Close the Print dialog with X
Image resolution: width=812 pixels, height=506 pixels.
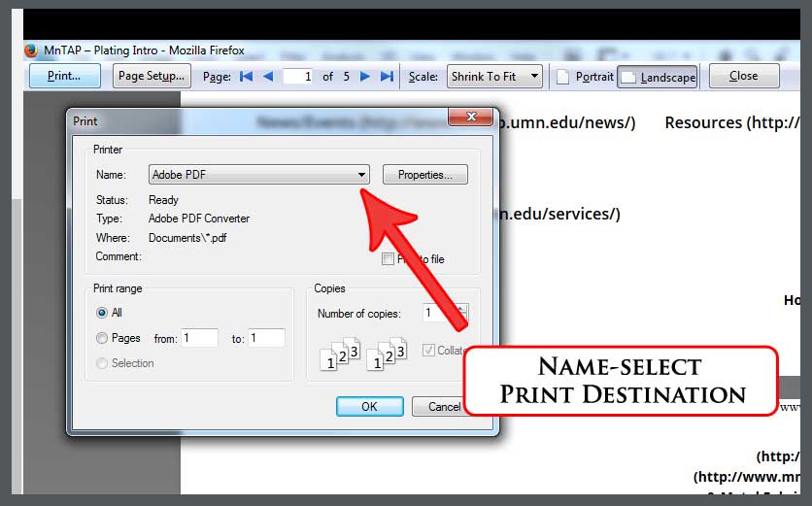tap(470, 118)
